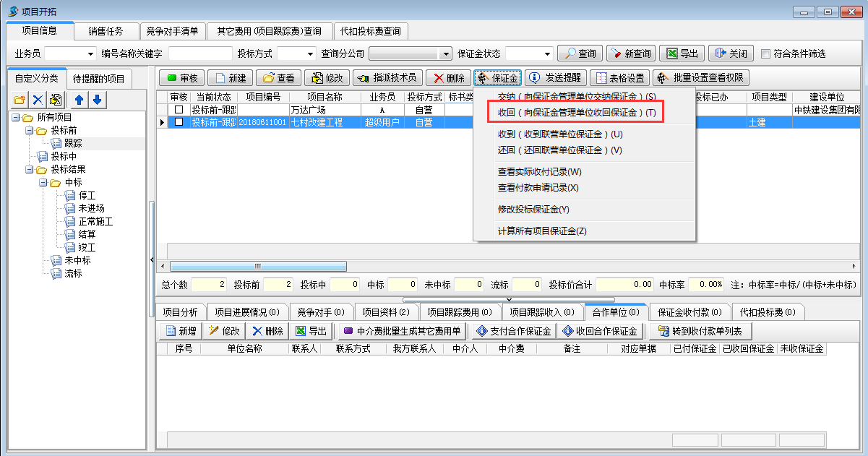Viewport: 868px width, 456px height.
Task: Click 发送提醒 info icon button
Action: tap(555, 78)
